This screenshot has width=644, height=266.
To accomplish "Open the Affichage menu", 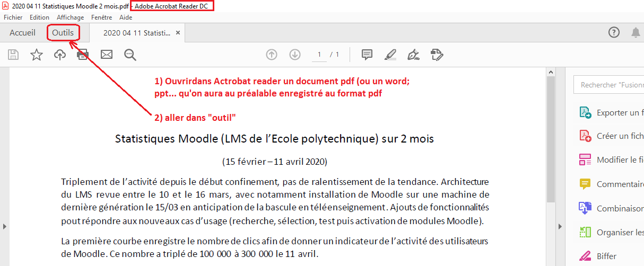I will 70,17.
